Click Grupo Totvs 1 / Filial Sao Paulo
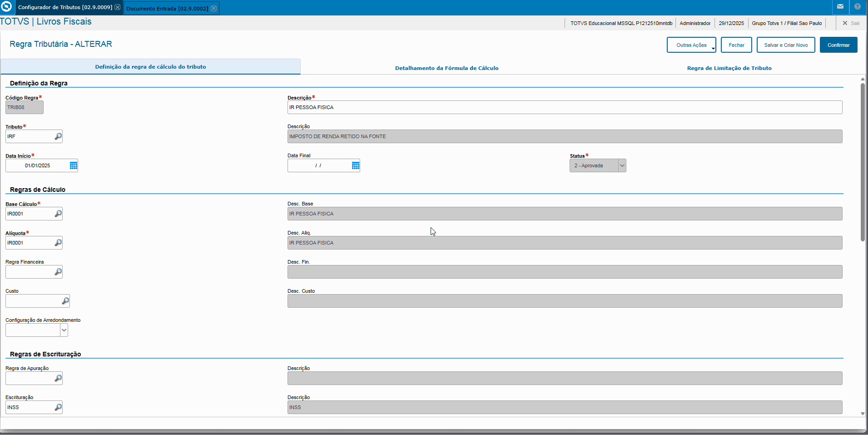This screenshot has height=435, width=868. (787, 23)
